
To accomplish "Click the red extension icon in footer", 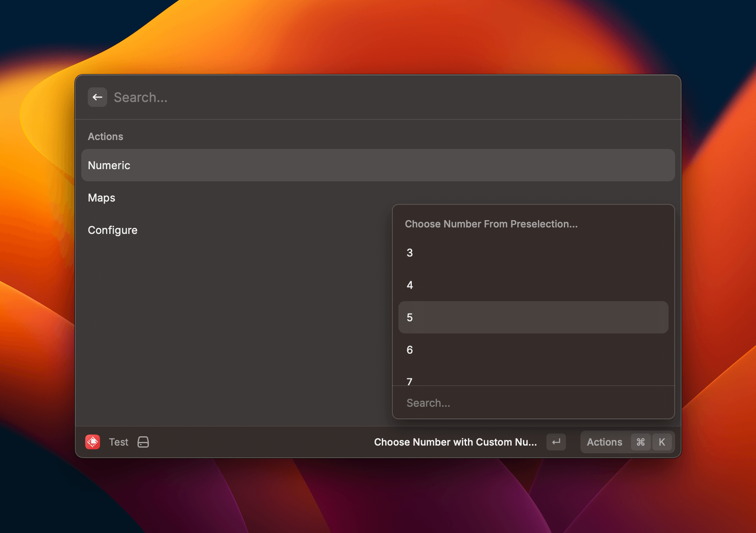I will point(93,442).
